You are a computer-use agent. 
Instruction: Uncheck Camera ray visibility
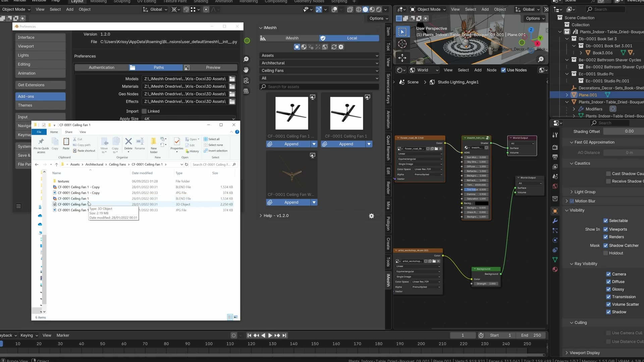tap(608, 274)
